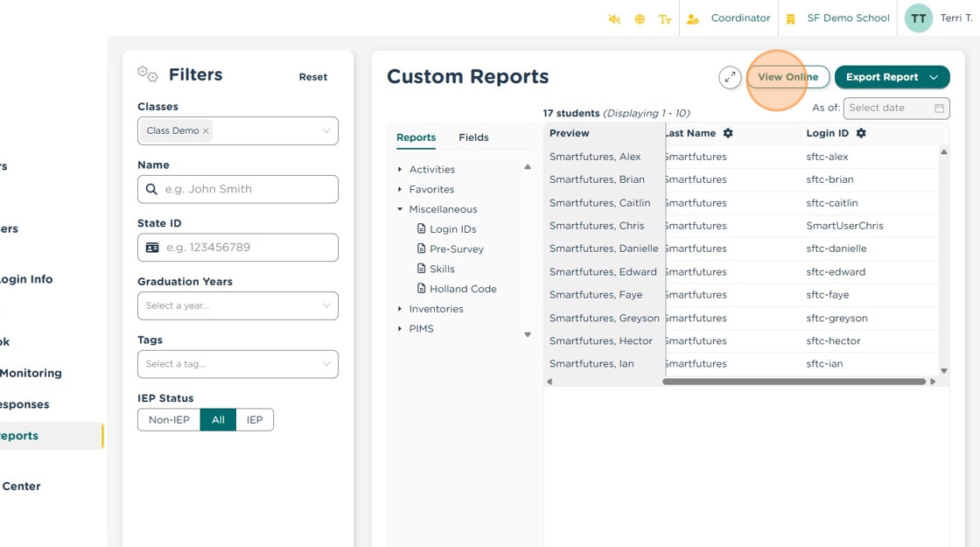Toggle the muted speaker icon in header
This screenshot has height=547, width=980.
(614, 19)
